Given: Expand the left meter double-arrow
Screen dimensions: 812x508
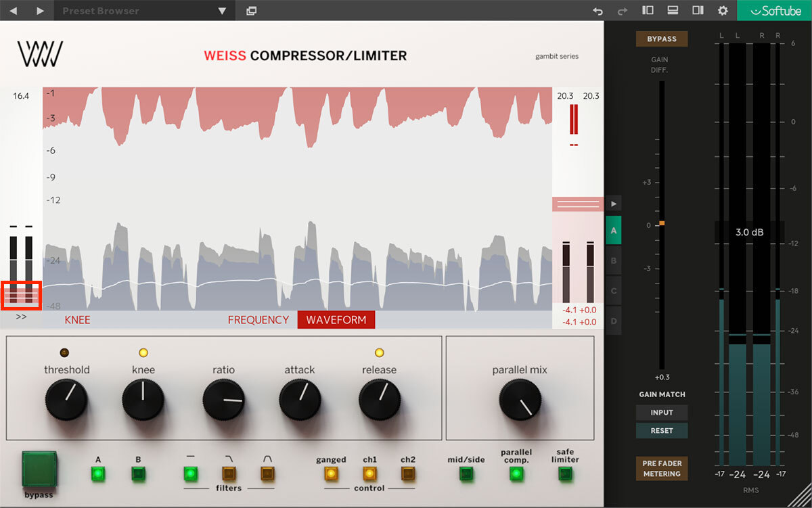Looking at the screenshot, I should coord(21,317).
